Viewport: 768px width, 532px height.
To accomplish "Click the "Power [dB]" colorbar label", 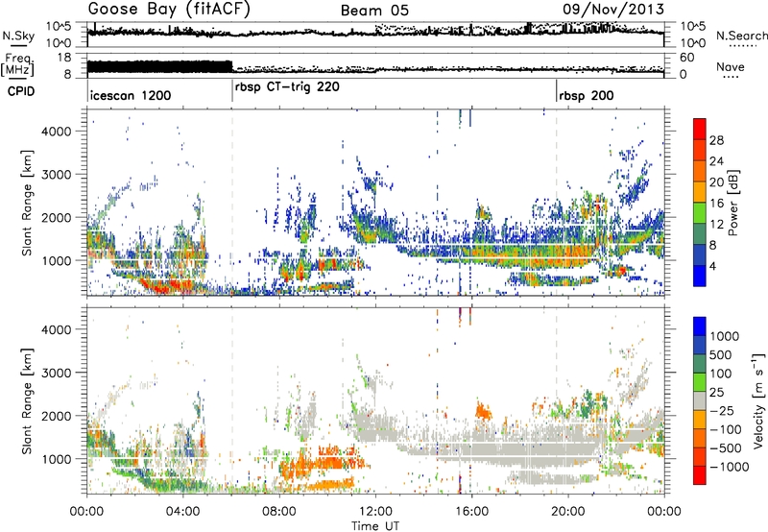I will point(732,203).
